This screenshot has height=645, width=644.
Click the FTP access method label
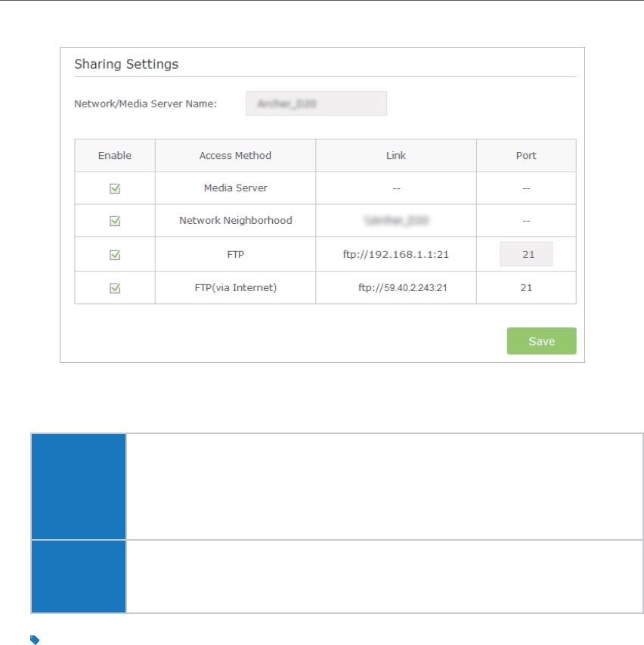pyautogui.click(x=236, y=255)
